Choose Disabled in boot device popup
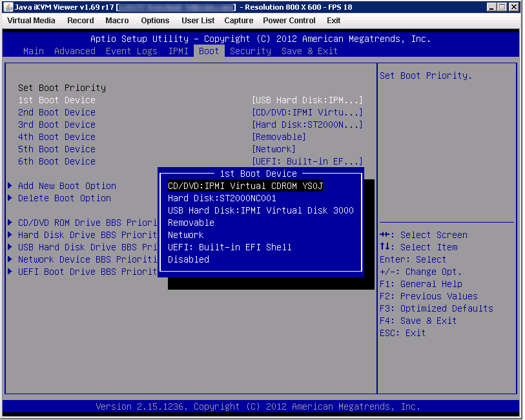Screen dimensions: 525x420 [189, 259]
